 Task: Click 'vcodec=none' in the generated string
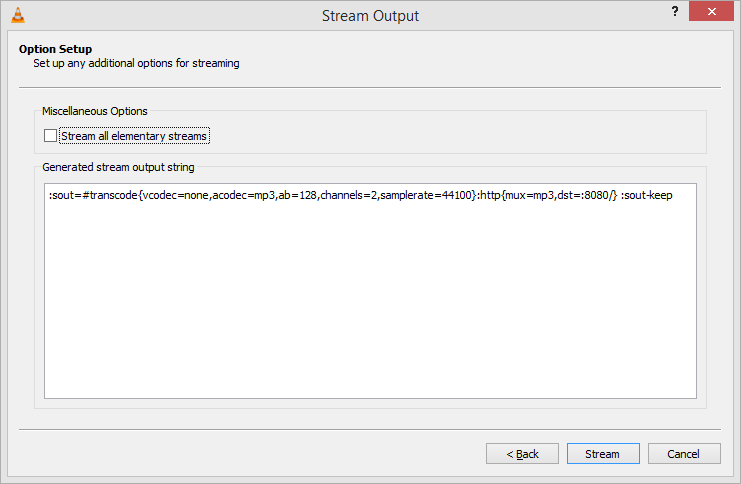tap(175, 196)
